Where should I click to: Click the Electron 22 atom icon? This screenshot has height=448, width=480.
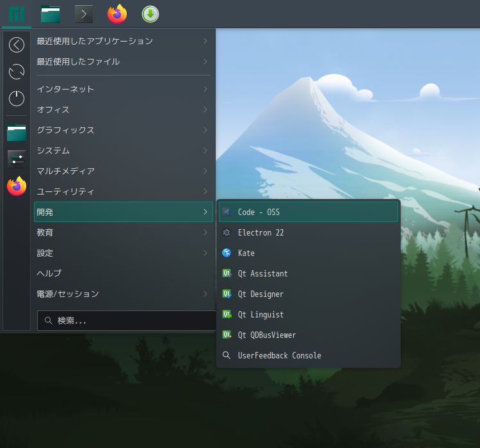click(x=227, y=232)
